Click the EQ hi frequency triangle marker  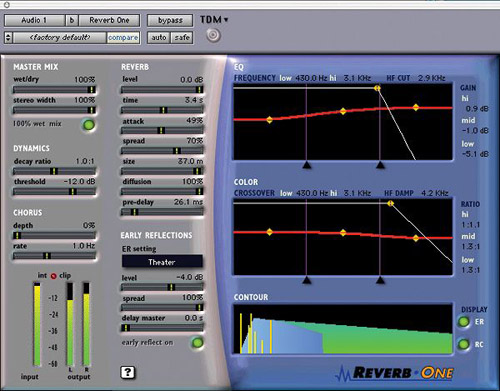coord(380,165)
